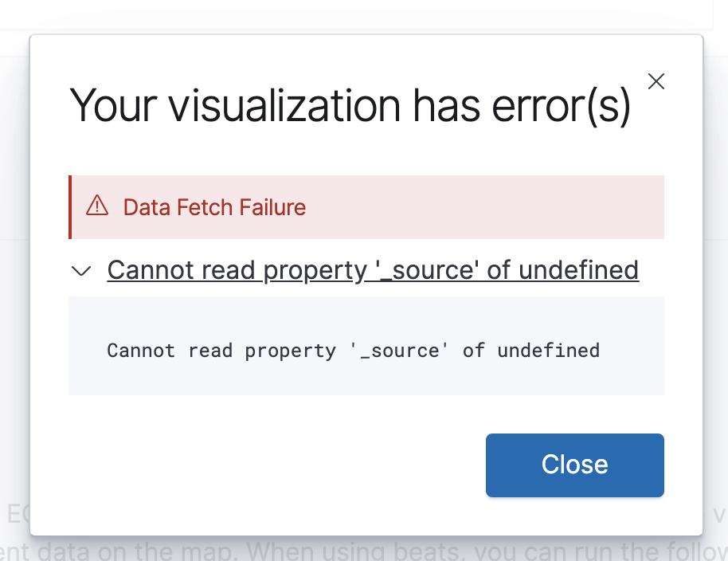
Task: Click the cross icon above the dialog title
Action: (x=656, y=80)
